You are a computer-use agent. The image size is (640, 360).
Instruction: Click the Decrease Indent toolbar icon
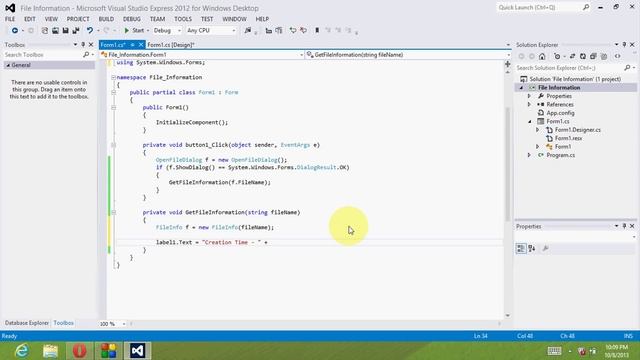(x=268, y=31)
